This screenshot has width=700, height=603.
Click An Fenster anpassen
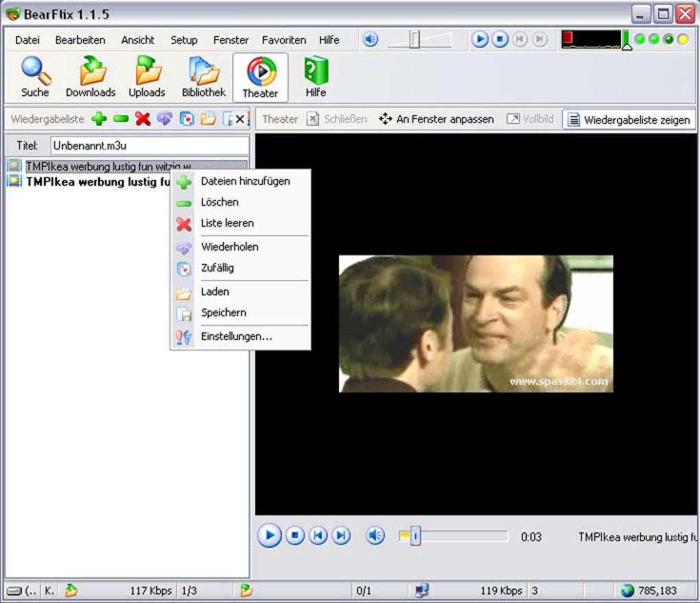436,119
